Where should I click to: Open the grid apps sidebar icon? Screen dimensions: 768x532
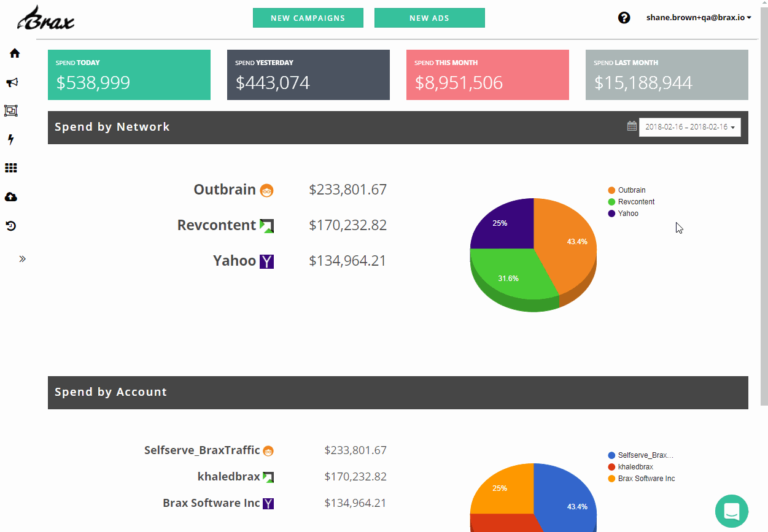pyautogui.click(x=11, y=168)
